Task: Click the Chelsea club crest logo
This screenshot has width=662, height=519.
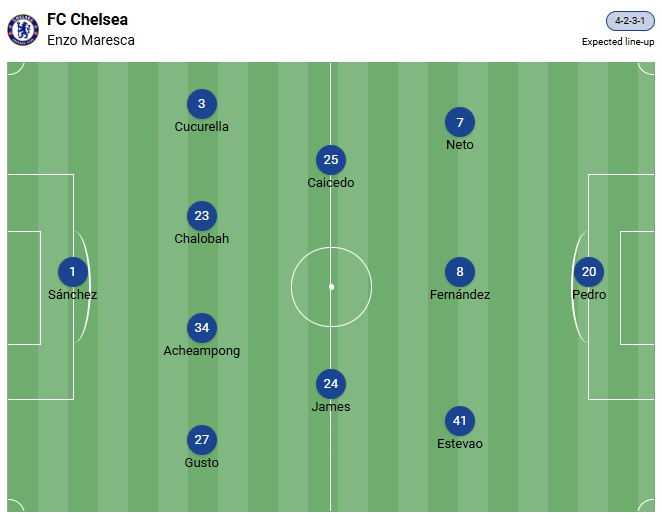Action: [x=22, y=29]
